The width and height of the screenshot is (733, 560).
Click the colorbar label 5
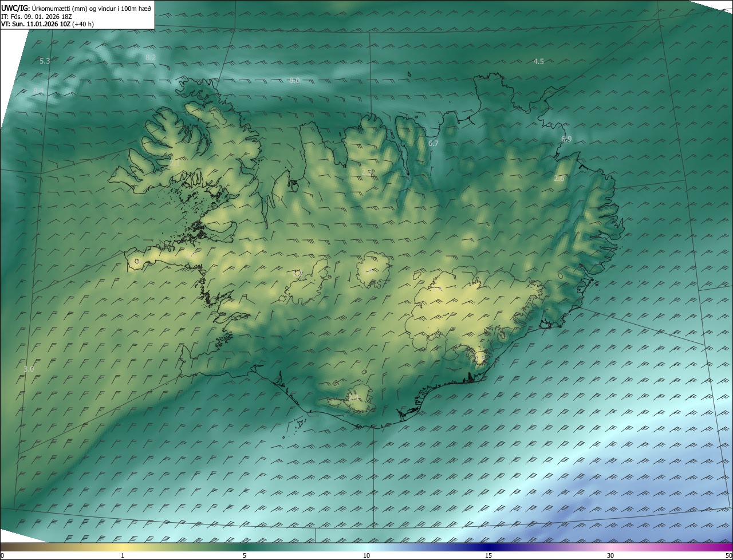(245, 555)
